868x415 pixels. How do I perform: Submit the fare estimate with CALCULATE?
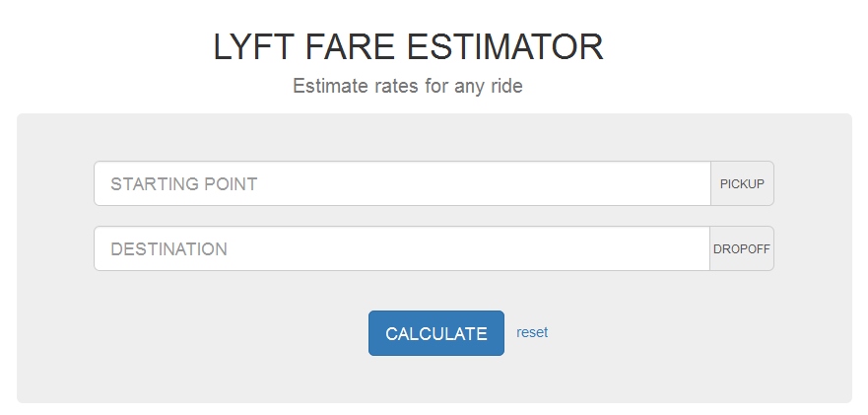tap(435, 333)
